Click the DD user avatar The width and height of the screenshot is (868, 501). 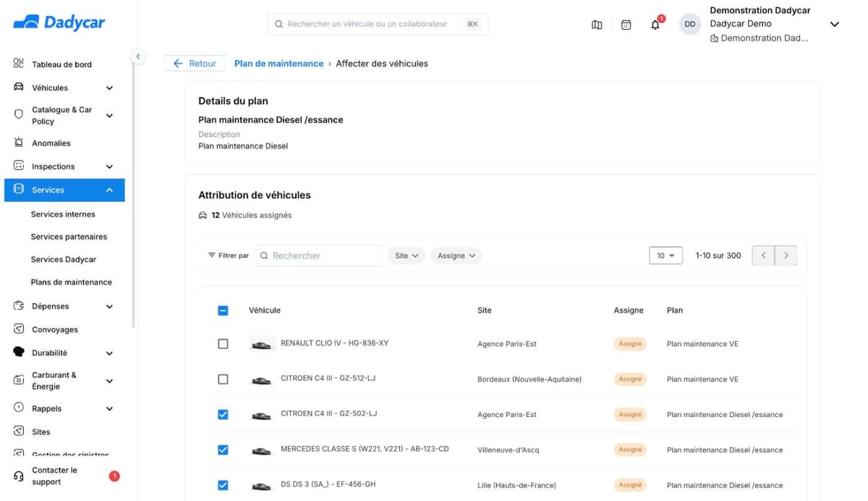click(690, 24)
